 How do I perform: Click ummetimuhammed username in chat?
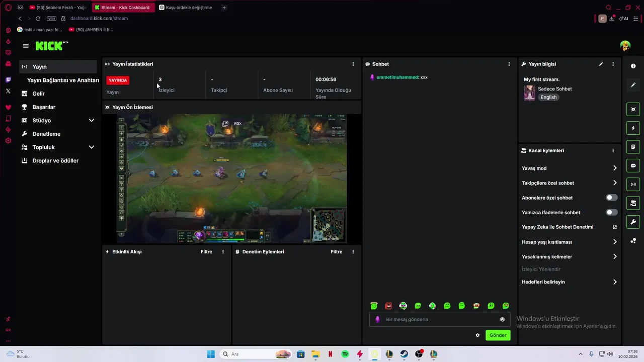point(397,77)
